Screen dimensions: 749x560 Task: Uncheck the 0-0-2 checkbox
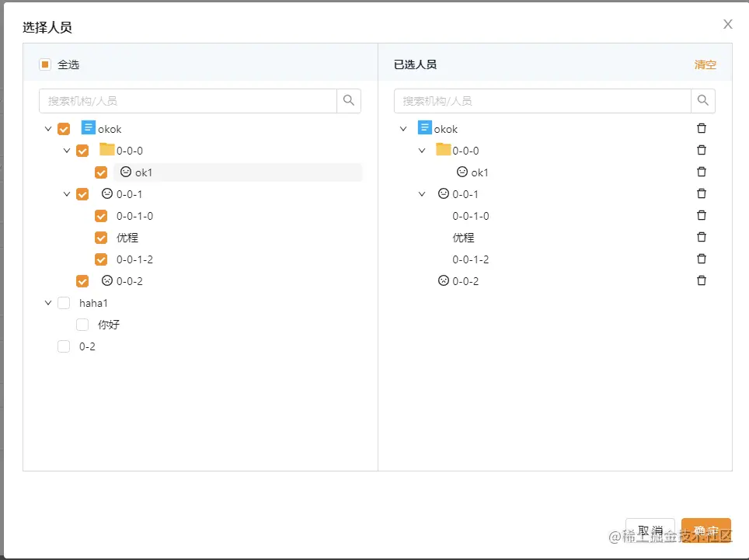pos(82,281)
